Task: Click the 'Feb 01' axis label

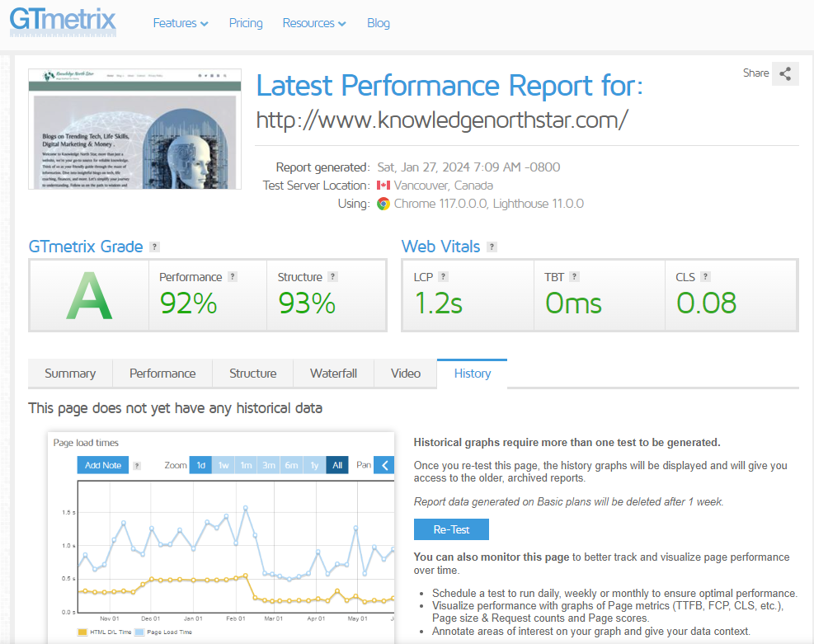Action: click(236, 618)
